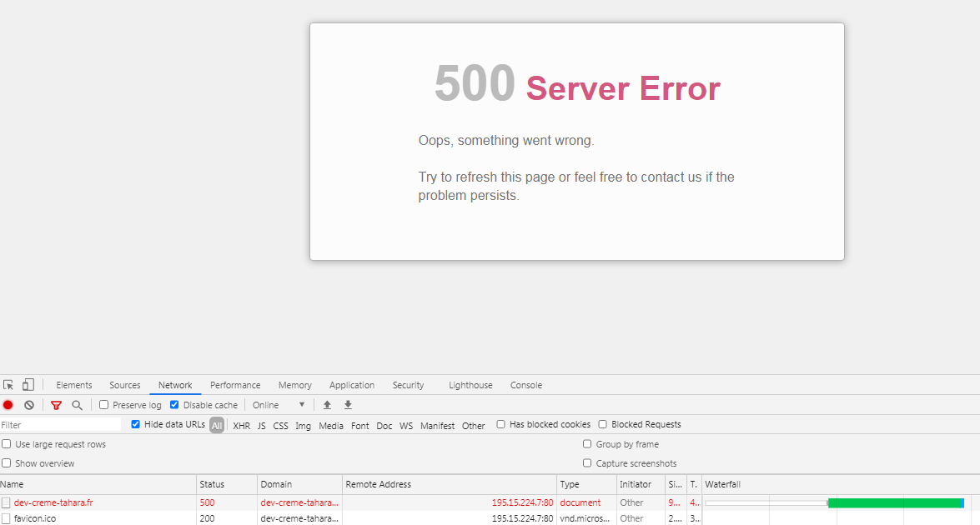Filter requests by Doc
Screen dimensions: 980x525
coord(384,426)
